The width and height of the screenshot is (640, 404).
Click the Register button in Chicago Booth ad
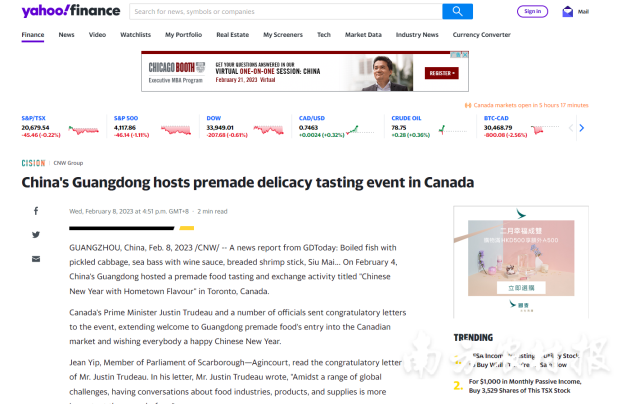[x=442, y=73]
